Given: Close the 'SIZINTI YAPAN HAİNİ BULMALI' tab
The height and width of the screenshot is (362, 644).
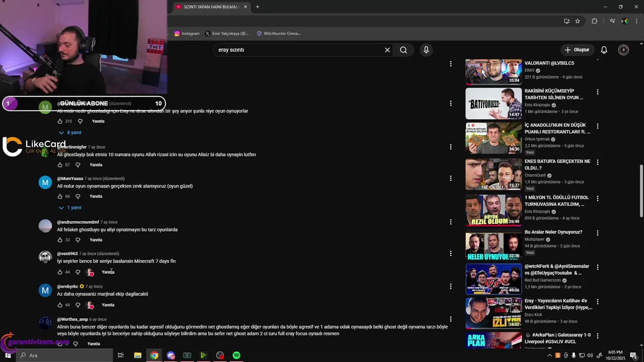Looking at the screenshot, I should tap(246, 7).
